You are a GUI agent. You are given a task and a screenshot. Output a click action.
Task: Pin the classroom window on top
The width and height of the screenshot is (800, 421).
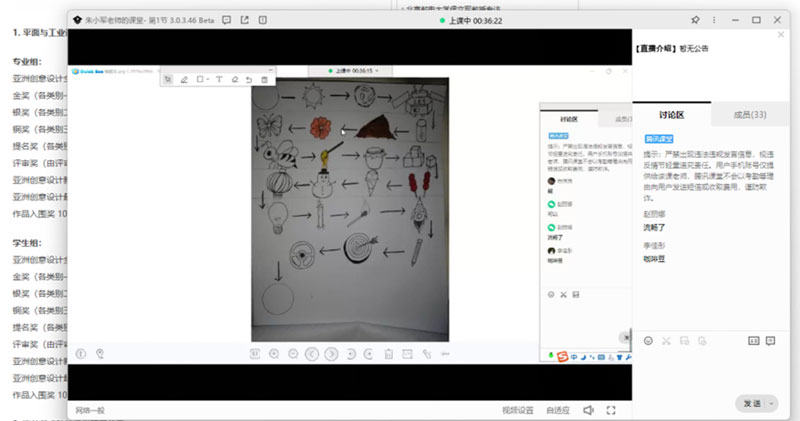click(x=695, y=19)
